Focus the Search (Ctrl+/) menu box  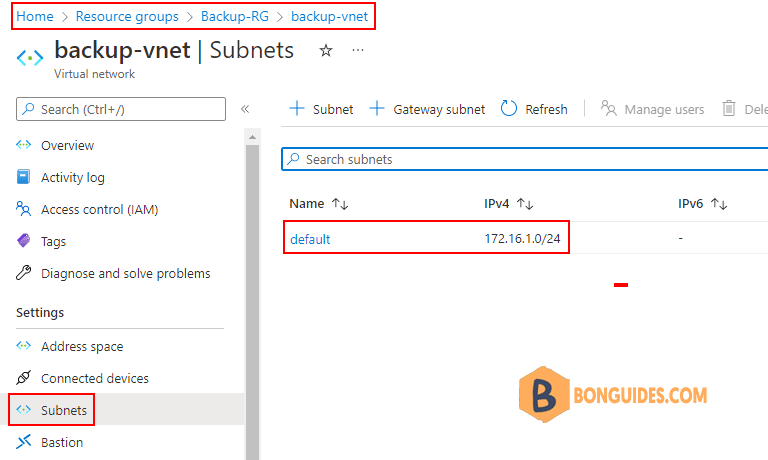coord(121,109)
